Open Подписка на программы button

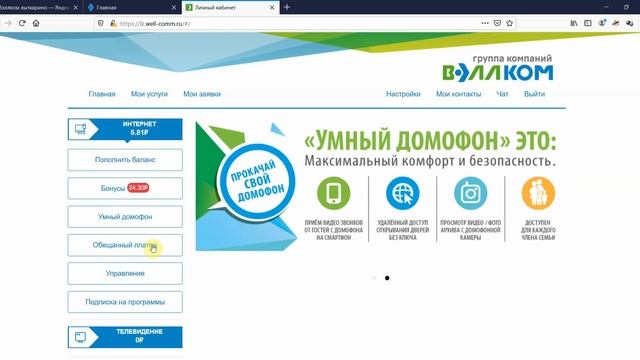[x=125, y=302]
